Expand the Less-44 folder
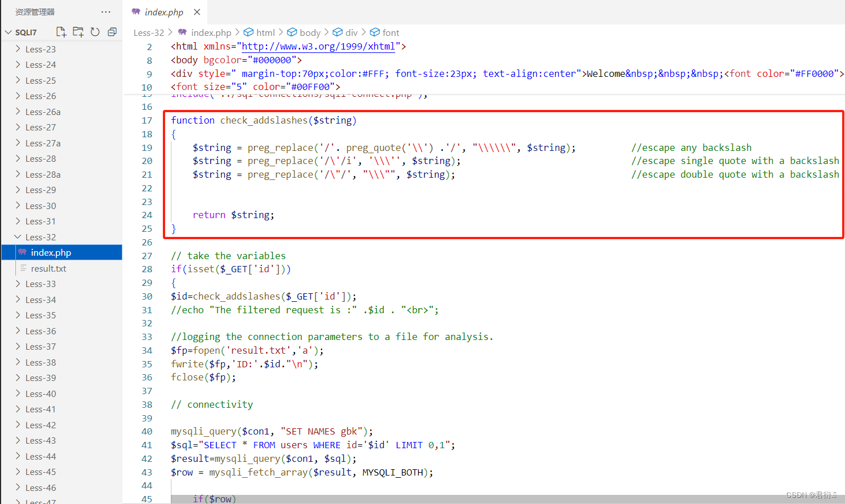Screen dimensions: 845x504 pos(61,456)
